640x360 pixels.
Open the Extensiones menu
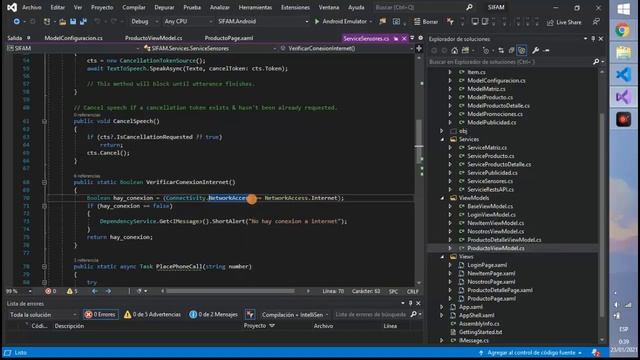295,7
